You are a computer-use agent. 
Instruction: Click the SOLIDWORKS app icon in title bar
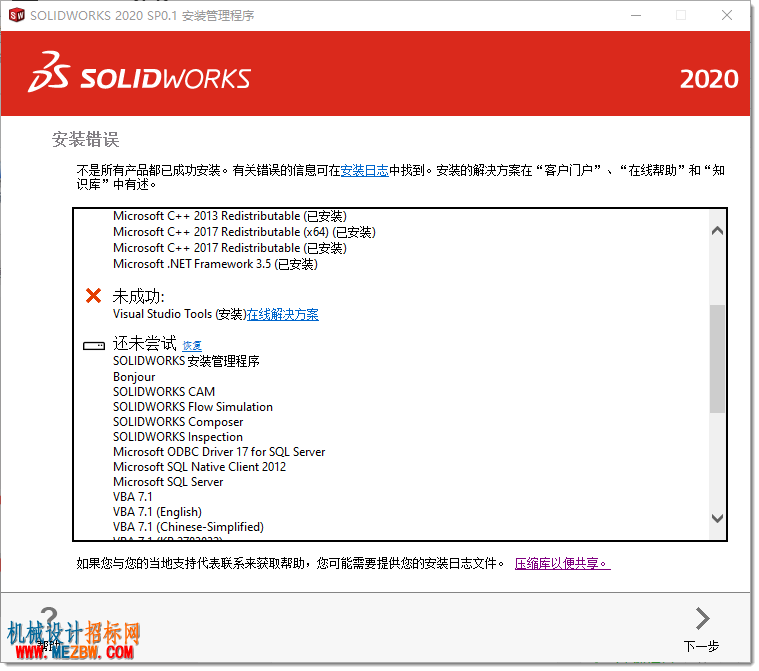click(16, 15)
